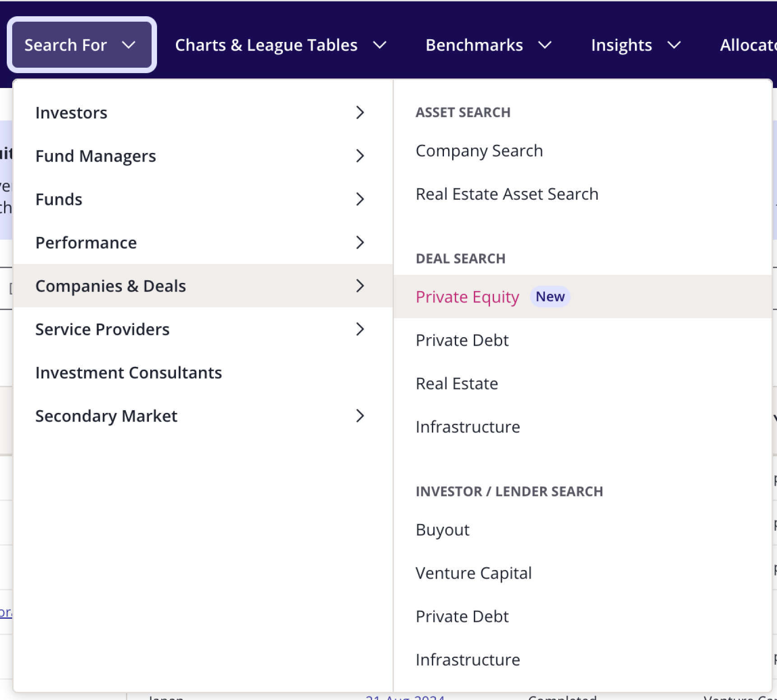The image size is (777, 700).
Task: Open Investment Consultants page
Action: click(129, 373)
